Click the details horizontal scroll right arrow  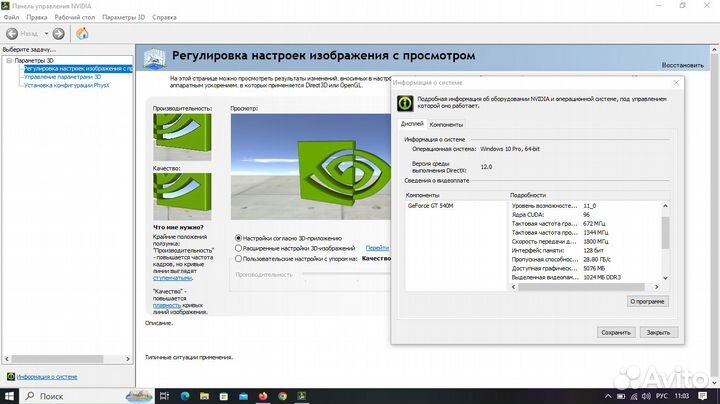coord(657,286)
